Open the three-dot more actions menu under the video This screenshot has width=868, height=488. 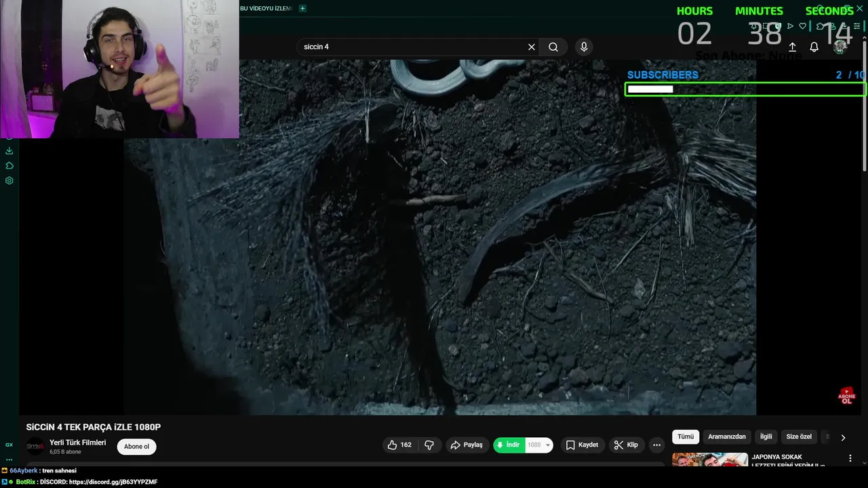coord(656,445)
